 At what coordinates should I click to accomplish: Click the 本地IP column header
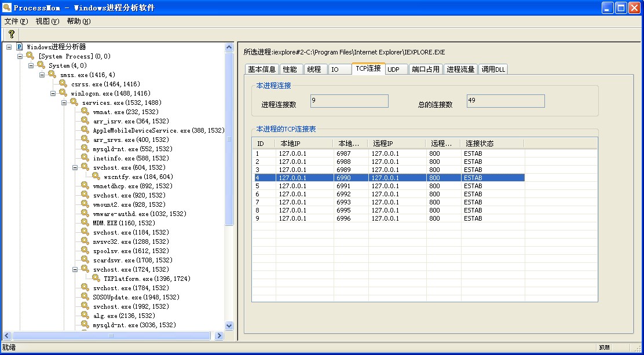(x=303, y=144)
